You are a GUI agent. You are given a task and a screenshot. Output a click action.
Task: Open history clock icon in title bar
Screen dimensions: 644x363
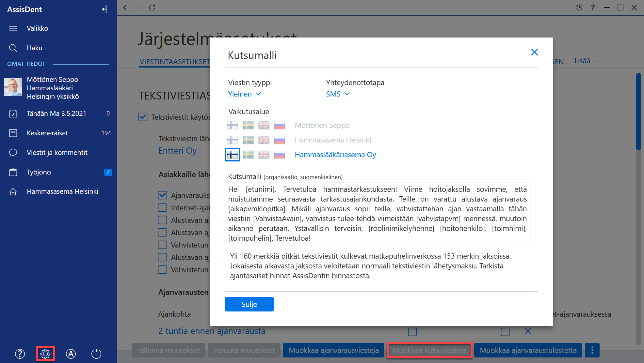click(x=579, y=8)
